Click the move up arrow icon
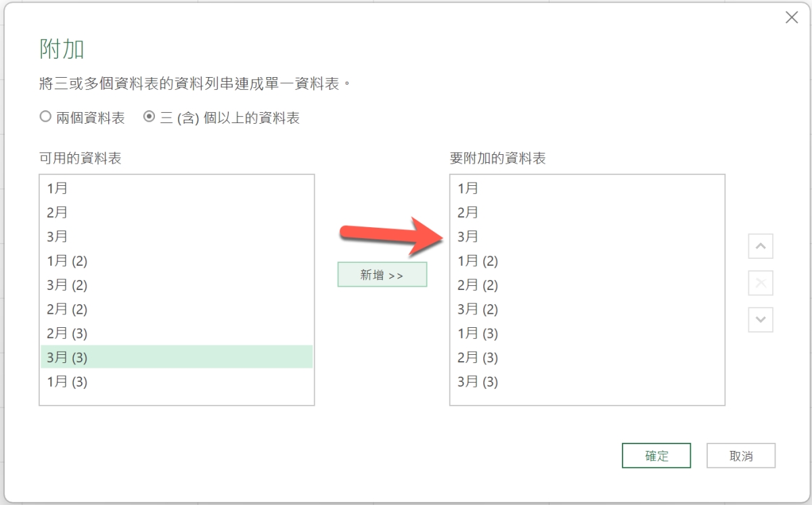Image resolution: width=812 pixels, height=505 pixels. [x=760, y=247]
